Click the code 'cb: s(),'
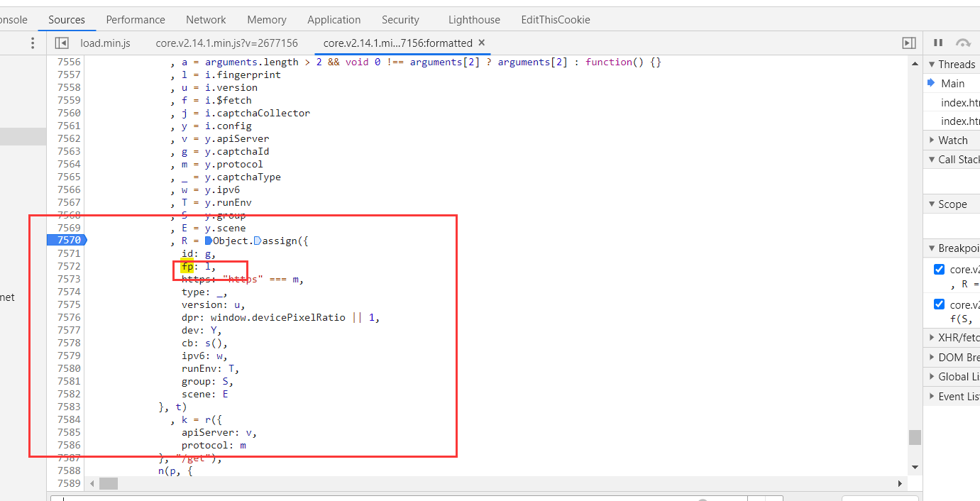Screen dimensions: 980x501 tap(204, 343)
